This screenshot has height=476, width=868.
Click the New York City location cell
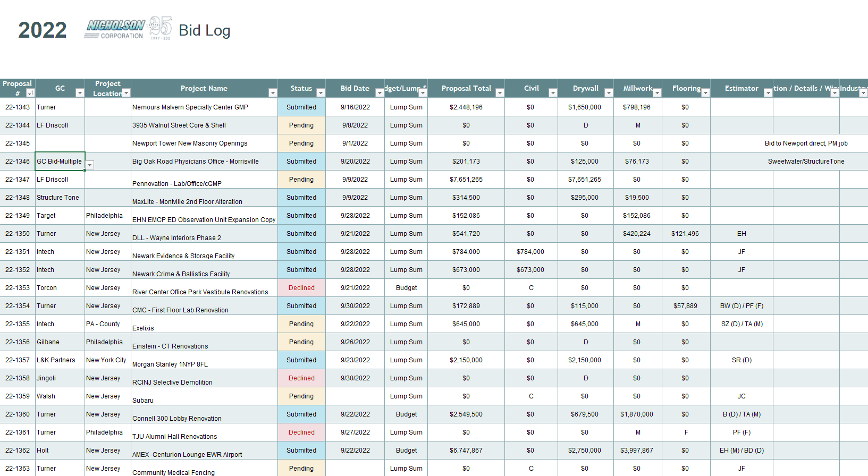pyautogui.click(x=108, y=360)
